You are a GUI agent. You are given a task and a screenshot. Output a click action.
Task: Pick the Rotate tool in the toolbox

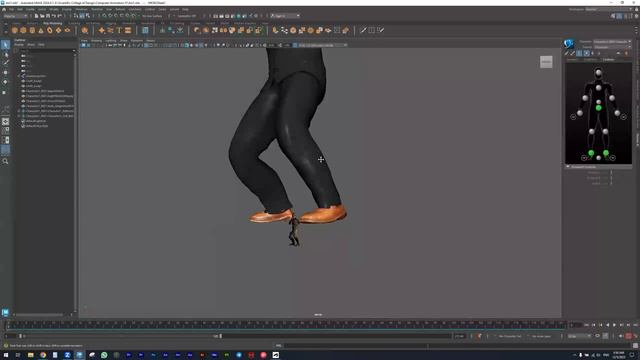click(x=5, y=82)
